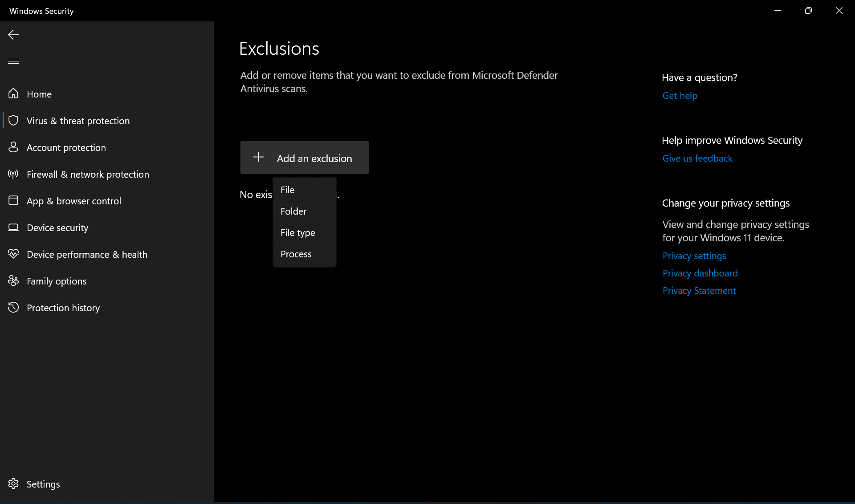Click Firewall & network protection antenna icon
Image resolution: width=855 pixels, height=504 pixels.
13,174
